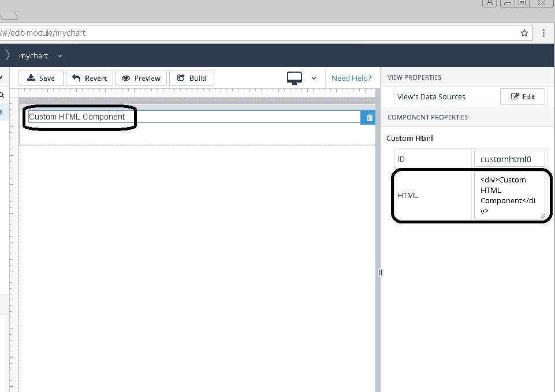Click the Custom Html section title

click(409, 139)
